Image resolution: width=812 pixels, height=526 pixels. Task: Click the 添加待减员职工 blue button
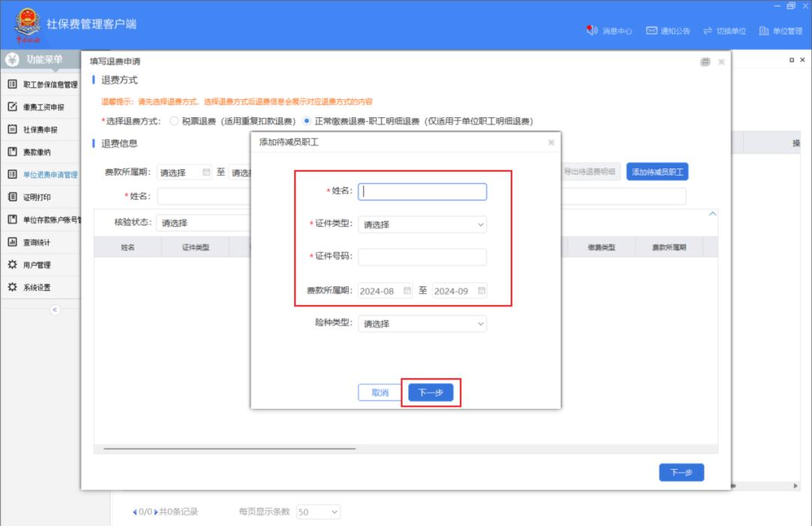point(657,172)
